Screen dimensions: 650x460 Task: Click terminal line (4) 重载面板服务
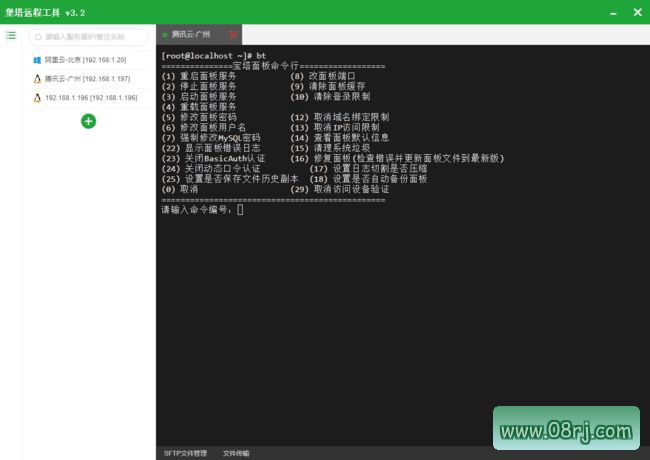point(199,107)
